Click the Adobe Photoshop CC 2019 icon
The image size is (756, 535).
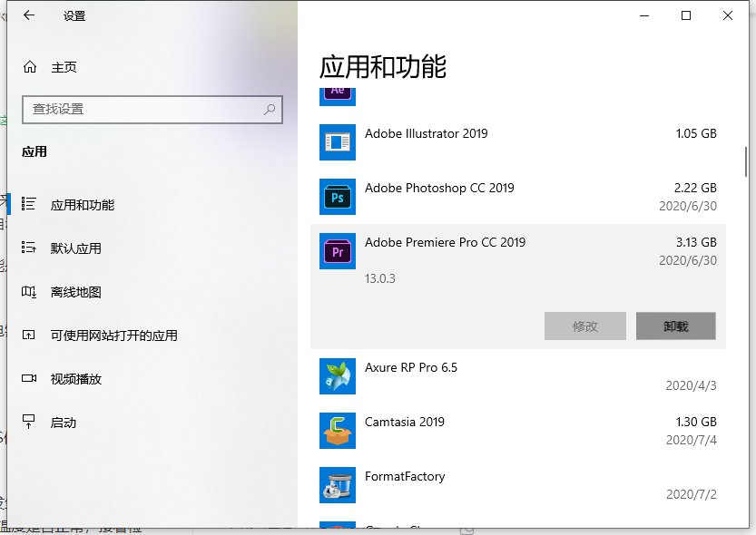338,197
